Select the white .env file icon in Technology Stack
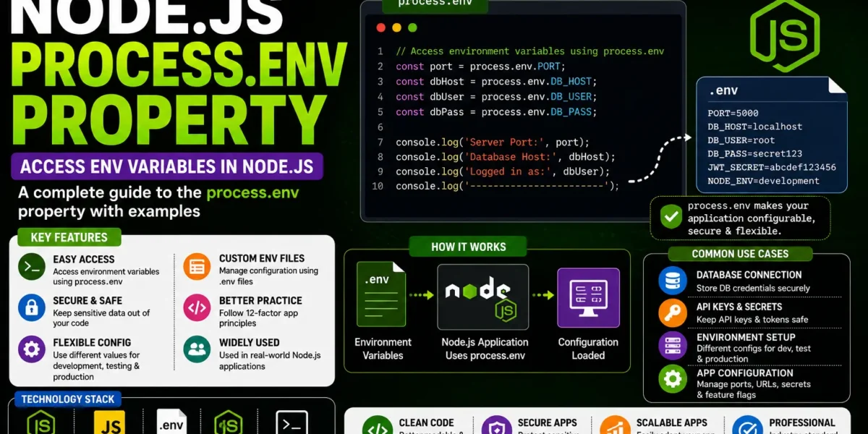Screen dimensions: 868x434 171,422
